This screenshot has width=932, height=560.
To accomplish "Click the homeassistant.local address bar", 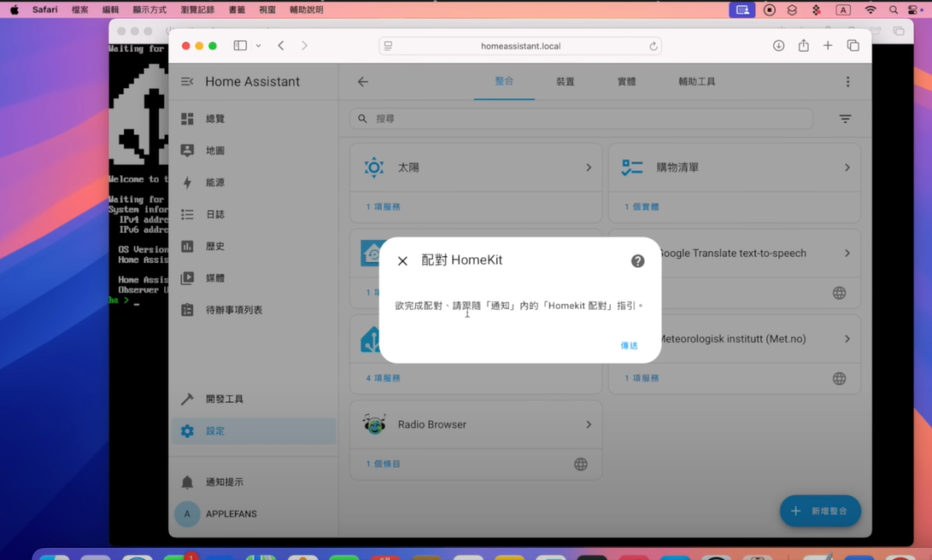I will [x=520, y=46].
